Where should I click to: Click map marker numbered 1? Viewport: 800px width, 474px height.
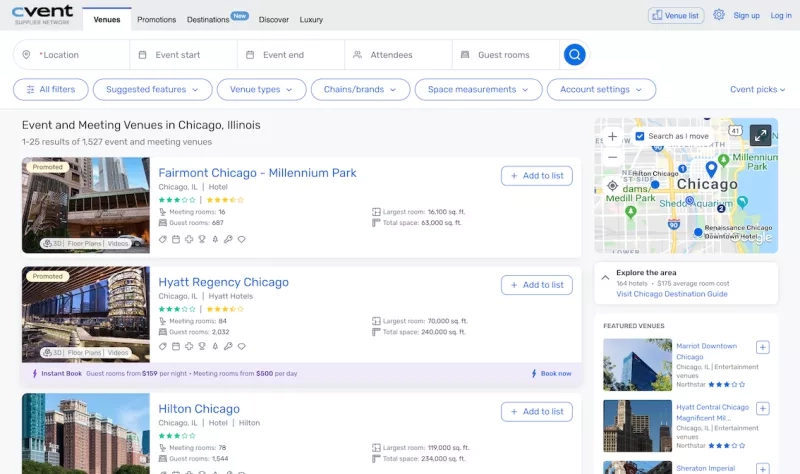tap(682, 168)
